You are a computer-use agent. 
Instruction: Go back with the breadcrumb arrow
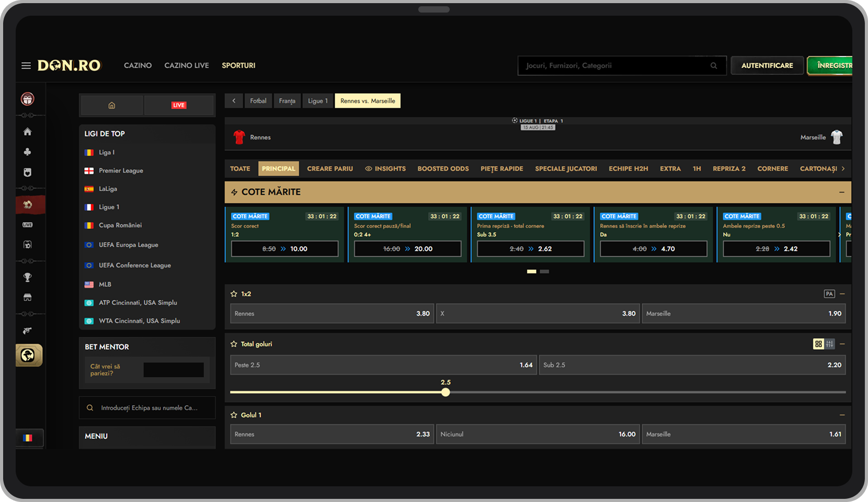(234, 101)
